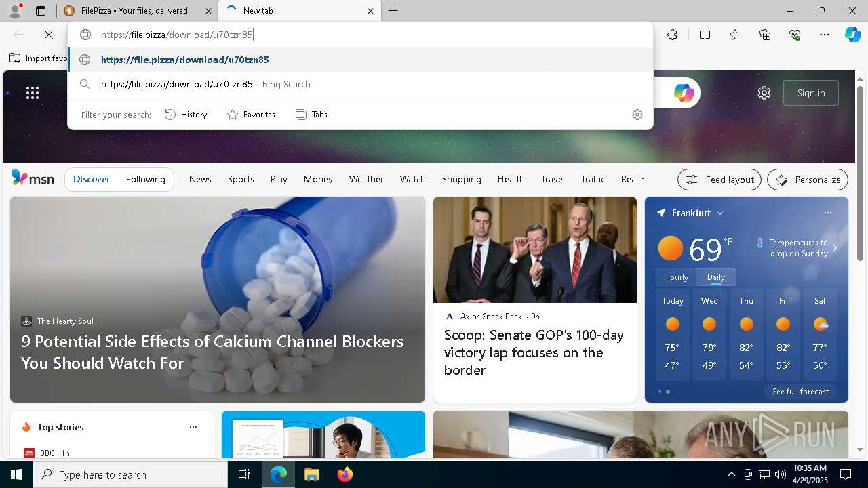The width and height of the screenshot is (868, 488).
Task: Open Calcium Channel Blockers article
Action: [212, 352]
